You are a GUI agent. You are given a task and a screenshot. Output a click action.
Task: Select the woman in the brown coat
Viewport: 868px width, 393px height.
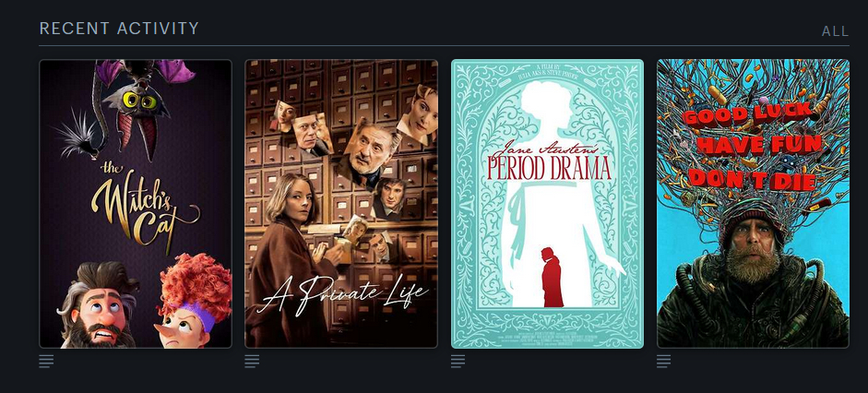293,260
